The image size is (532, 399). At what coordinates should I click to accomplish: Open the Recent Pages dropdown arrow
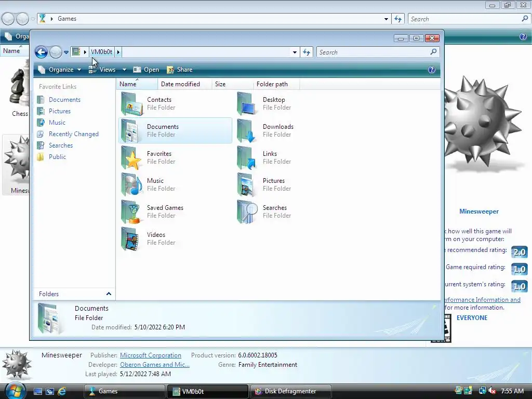coord(66,52)
